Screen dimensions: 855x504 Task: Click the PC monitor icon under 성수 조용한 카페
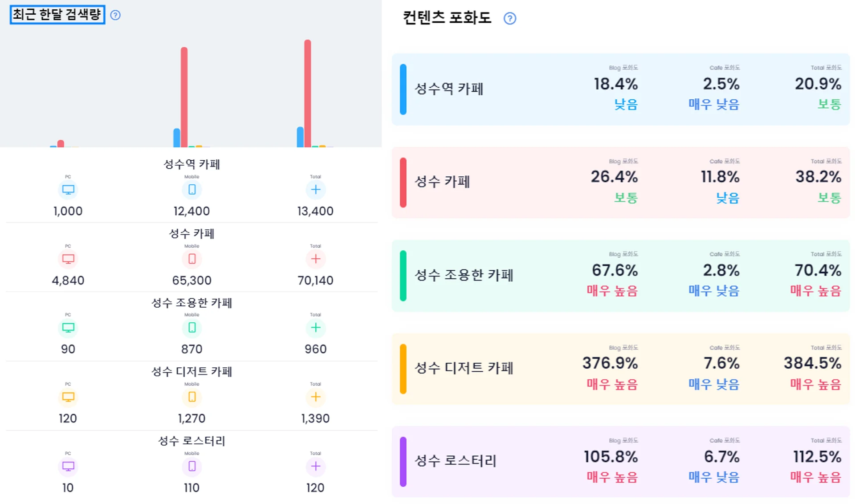68,328
